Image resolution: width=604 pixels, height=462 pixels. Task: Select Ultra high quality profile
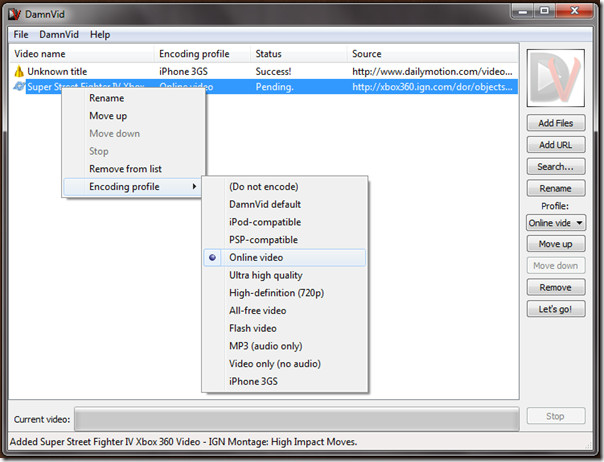(284, 275)
